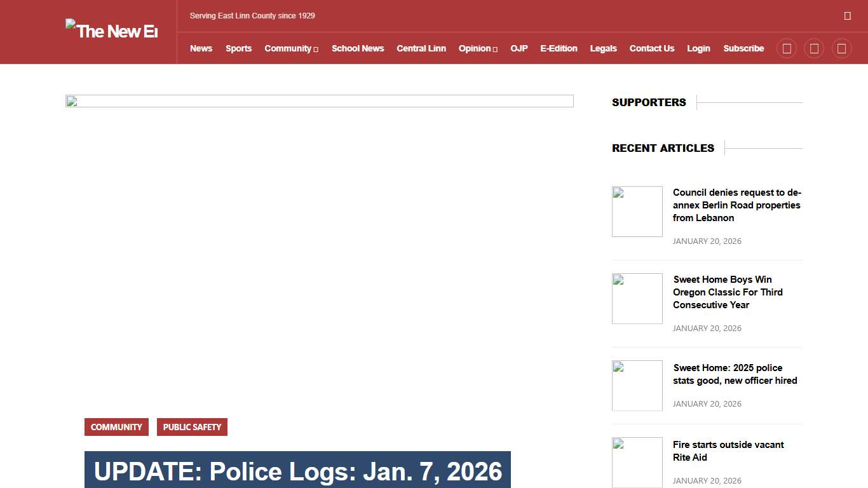
Task: Click the middle social media circle icon
Action: (814, 48)
